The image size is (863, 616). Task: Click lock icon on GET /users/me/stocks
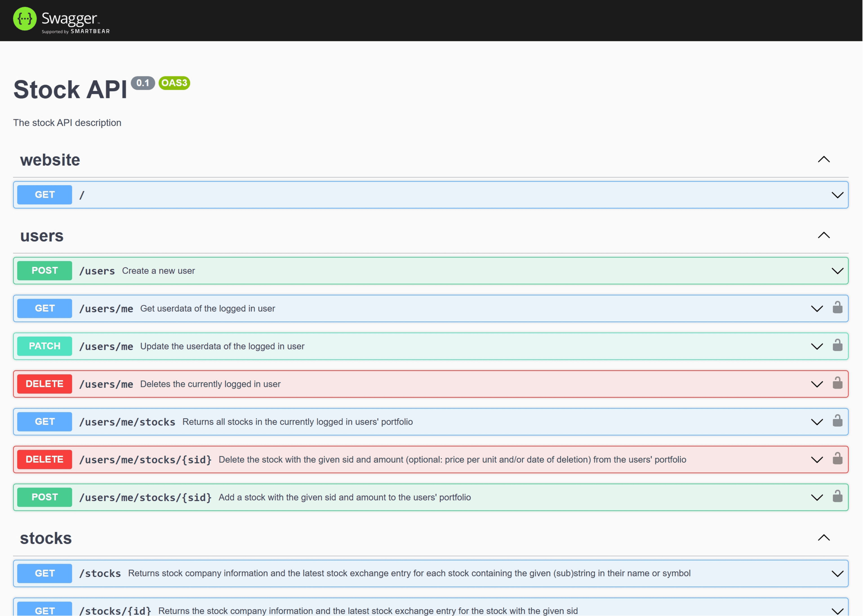click(x=837, y=421)
